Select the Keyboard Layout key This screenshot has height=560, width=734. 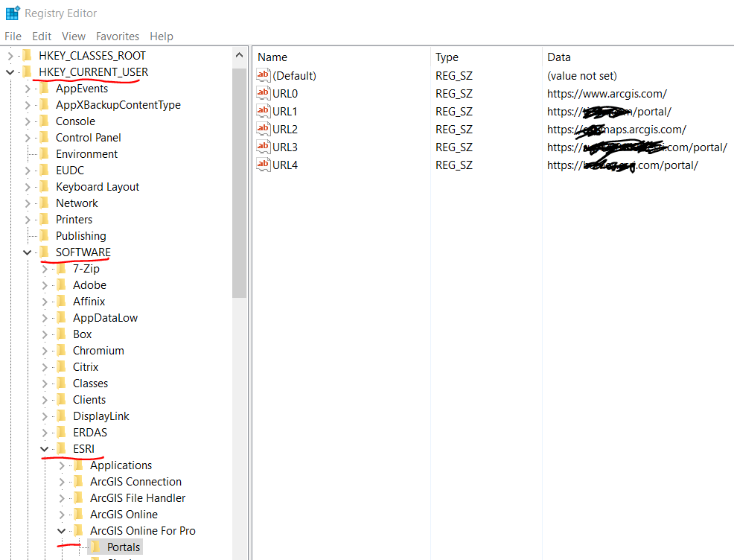(x=98, y=187)
